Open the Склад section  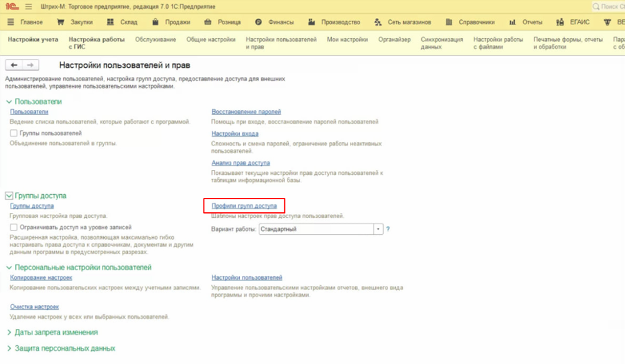click(x=124, y=22)
